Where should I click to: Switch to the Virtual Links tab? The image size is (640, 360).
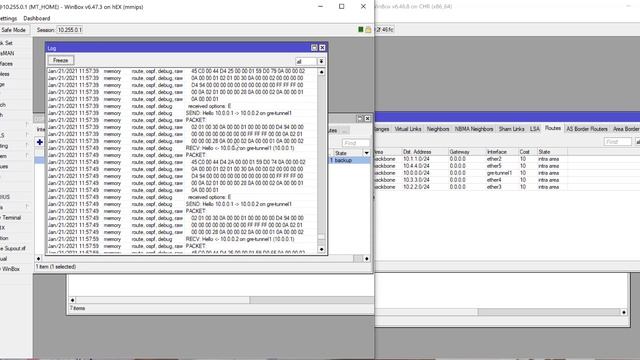pyautogui.click(x=408, y=129)
